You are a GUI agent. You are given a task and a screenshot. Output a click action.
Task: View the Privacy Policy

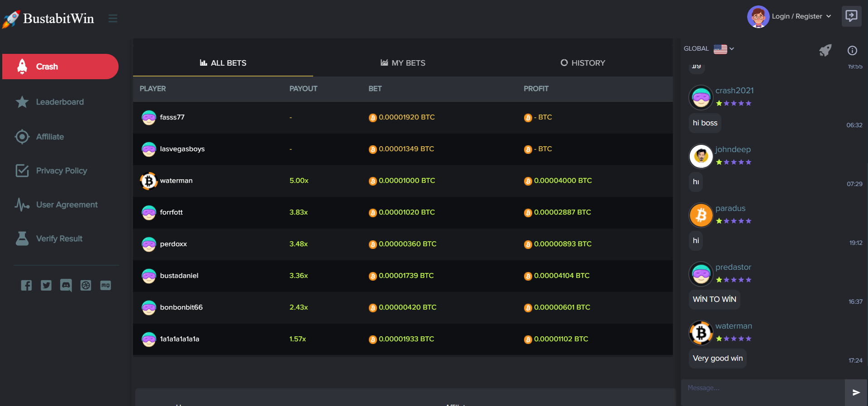tap(62, 171)
